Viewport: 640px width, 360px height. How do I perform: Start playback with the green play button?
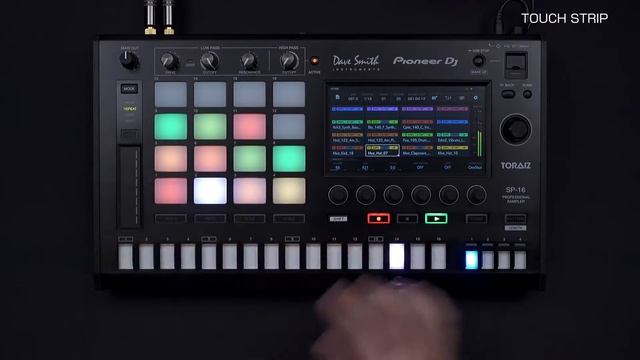436,219
